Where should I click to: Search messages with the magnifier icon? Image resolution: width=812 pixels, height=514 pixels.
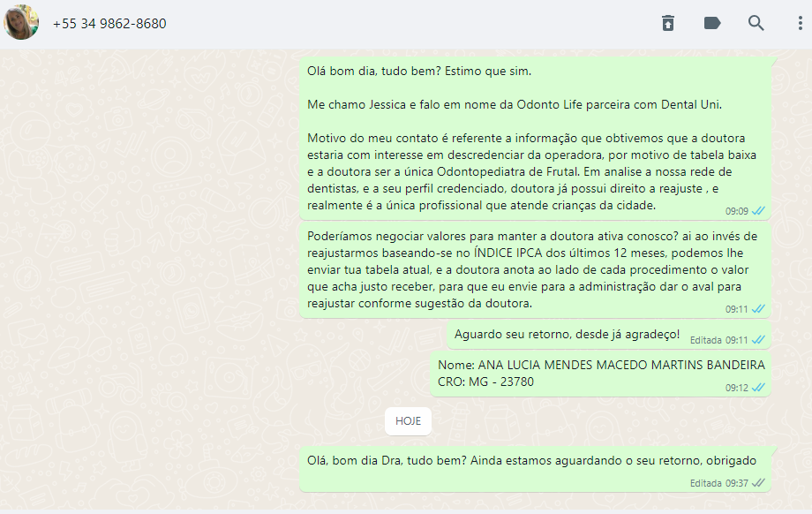pyautogui.click(x=756, y=23)
